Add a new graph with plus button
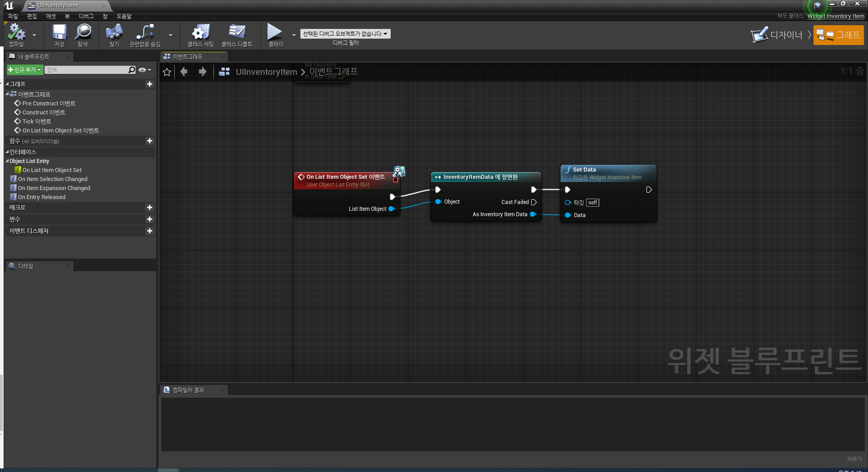The width and height of the screenshot is (868, 472). coord(149,84)
